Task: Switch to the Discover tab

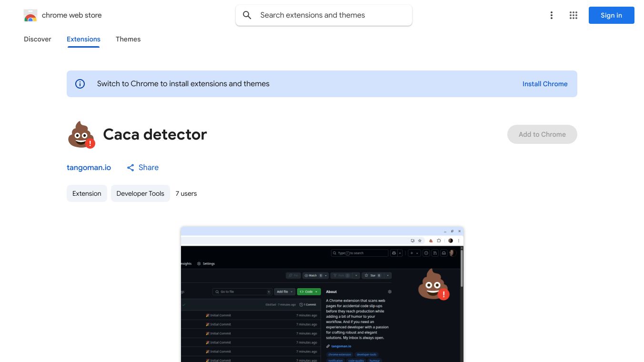Action: [37, 39]
